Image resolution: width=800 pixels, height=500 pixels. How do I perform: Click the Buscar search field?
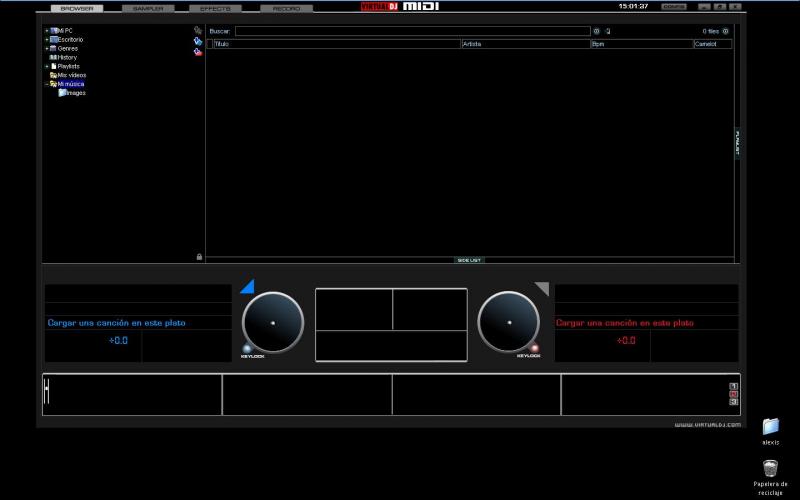tap(412, 31)
